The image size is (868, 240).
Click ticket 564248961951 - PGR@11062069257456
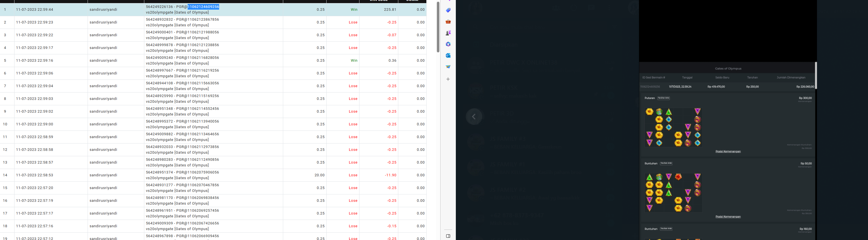tap(182, 211)
